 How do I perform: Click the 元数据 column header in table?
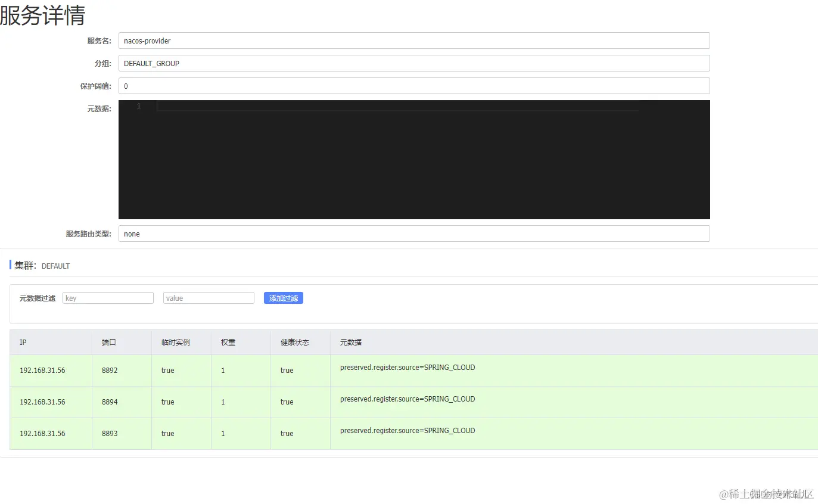(574, 343)
